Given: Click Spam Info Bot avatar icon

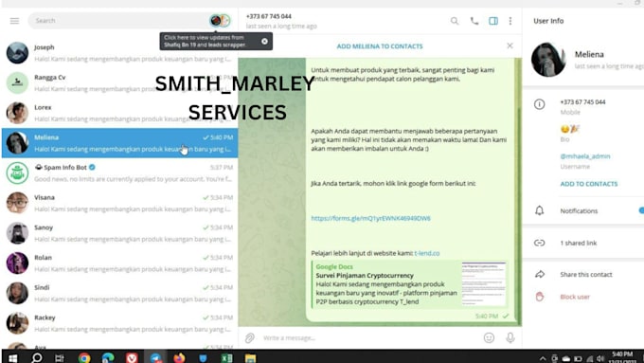Looking at the screenshot, I should 17,173.
